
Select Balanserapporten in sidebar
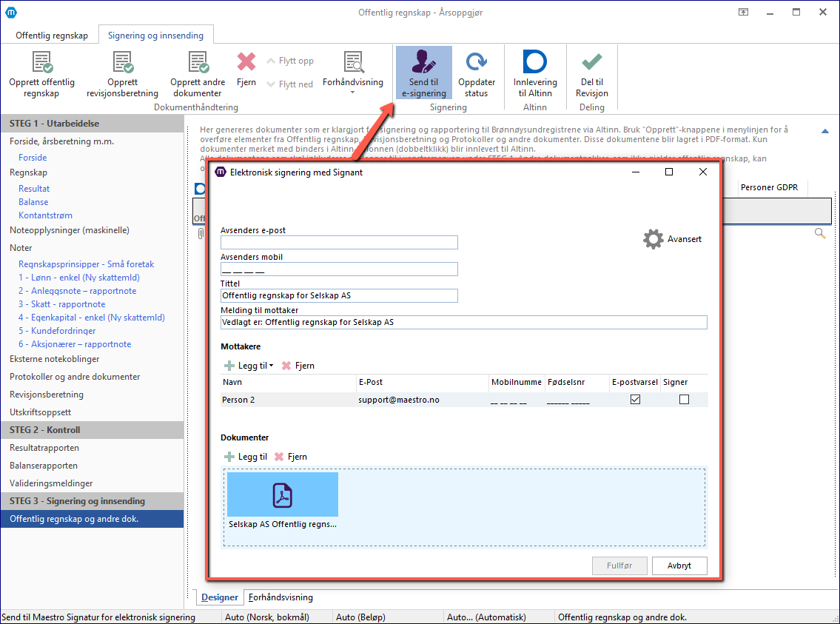click(44, 466)
